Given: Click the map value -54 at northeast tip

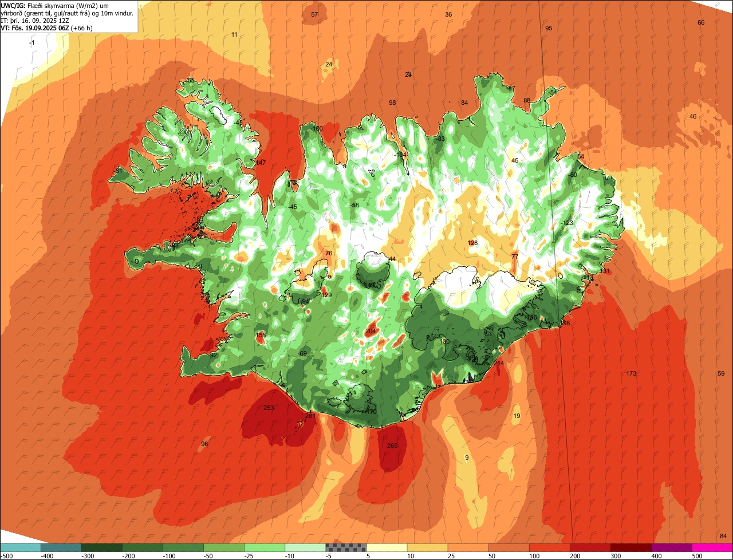Looking at the screenshot, I should tap(552, 92).
